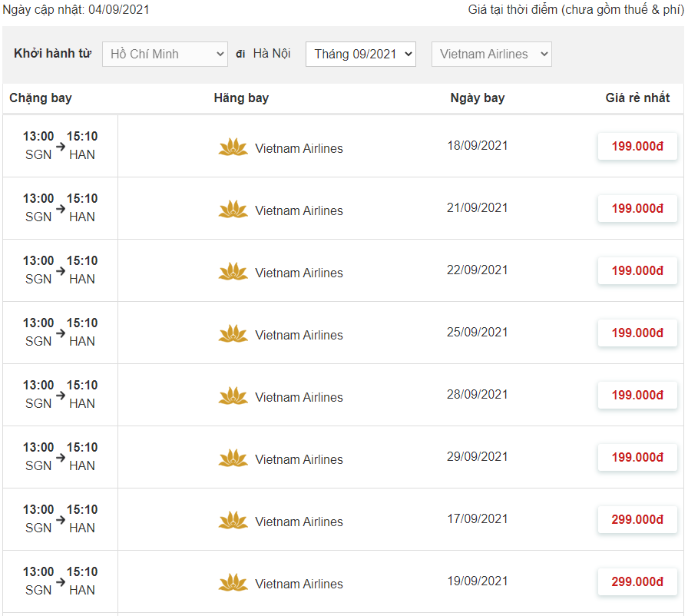
Task: Click the Hà Nội destination text
Action: point(272,54)
